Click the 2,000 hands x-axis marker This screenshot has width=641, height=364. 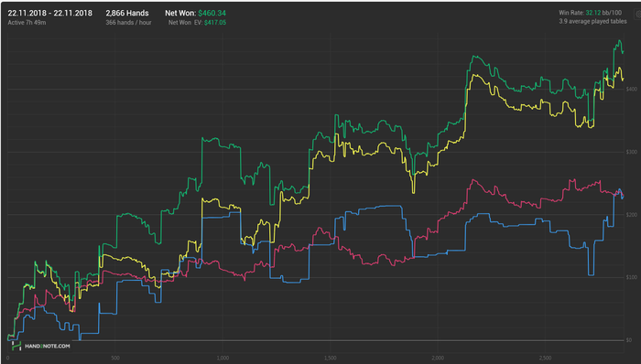tap(438, 359)
